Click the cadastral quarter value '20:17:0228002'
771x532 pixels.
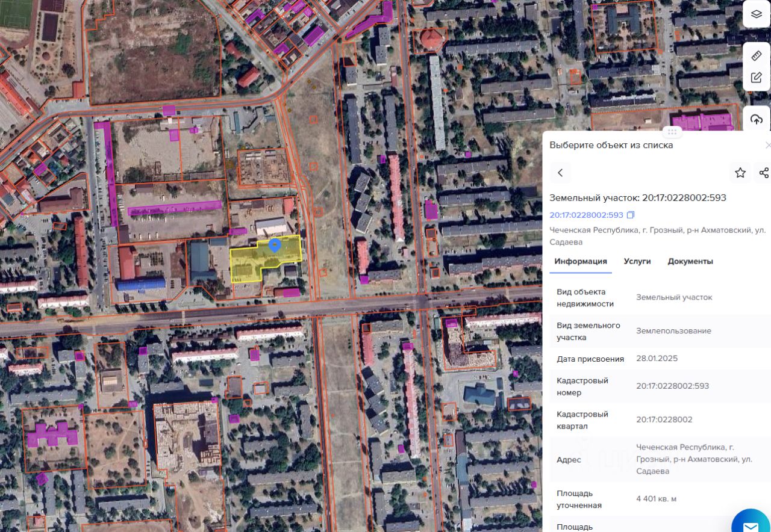(x=664, y=419)
